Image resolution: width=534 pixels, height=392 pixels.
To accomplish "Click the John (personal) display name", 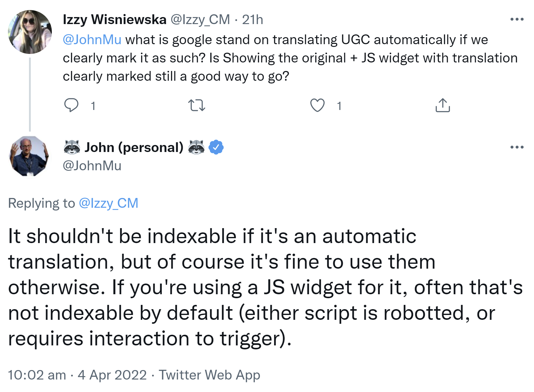I will (x=134, y=147).
